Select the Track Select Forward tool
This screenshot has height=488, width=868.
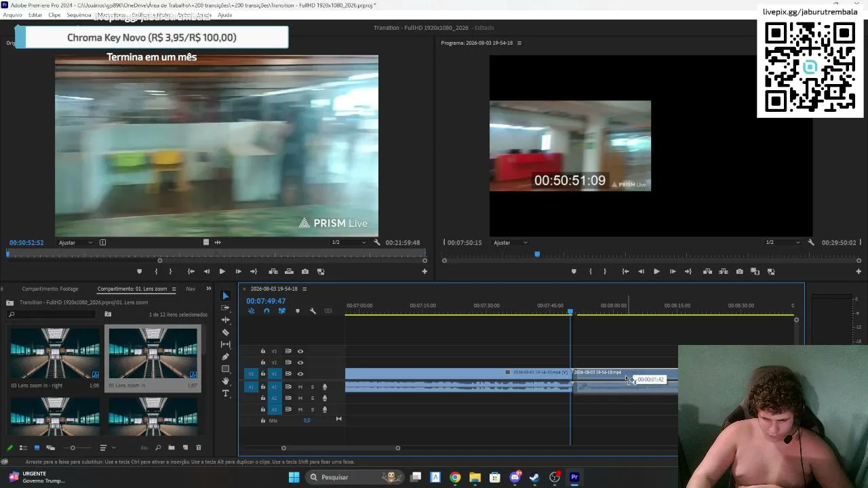tap(226, 308)
